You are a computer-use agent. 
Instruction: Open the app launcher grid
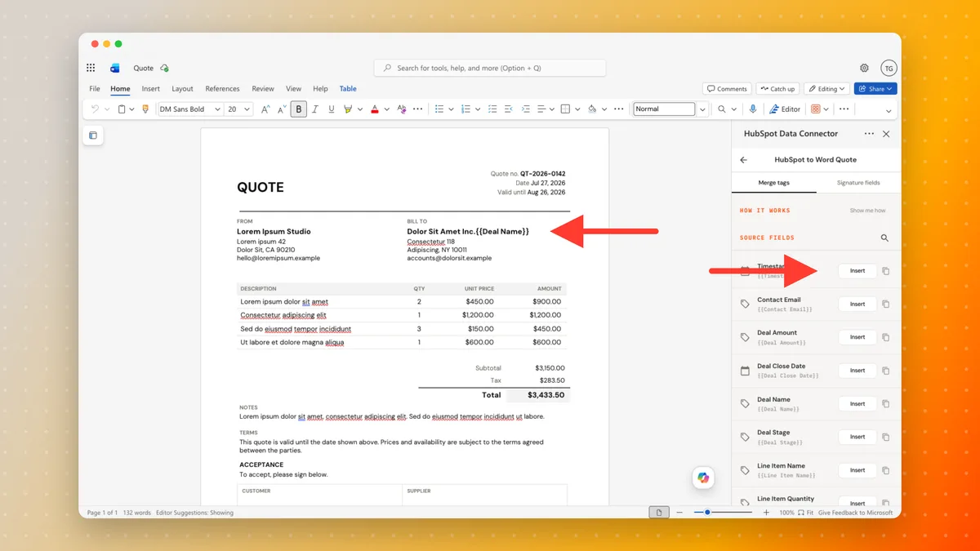pyautogui.click(x=91, y=68)
